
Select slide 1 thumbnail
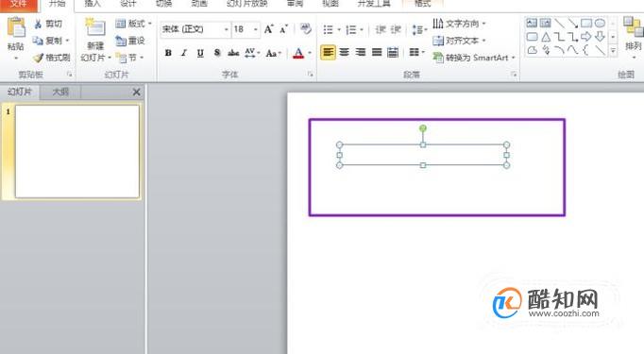click(76, 152)
